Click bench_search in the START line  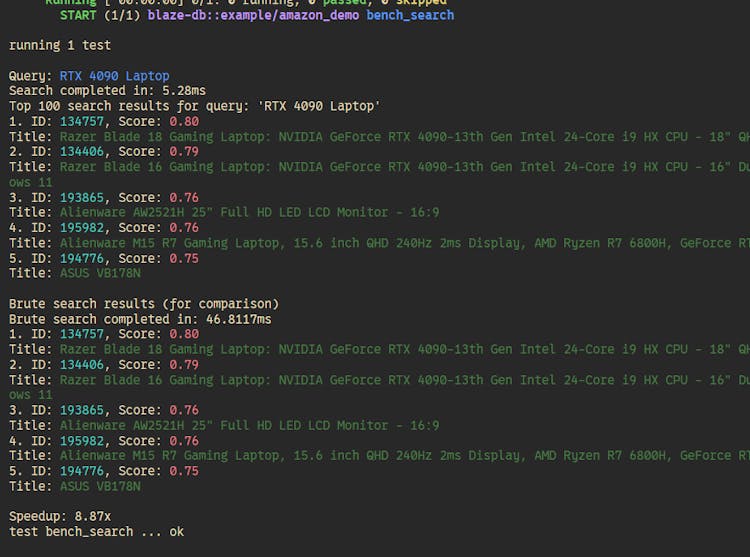(410, 15)
